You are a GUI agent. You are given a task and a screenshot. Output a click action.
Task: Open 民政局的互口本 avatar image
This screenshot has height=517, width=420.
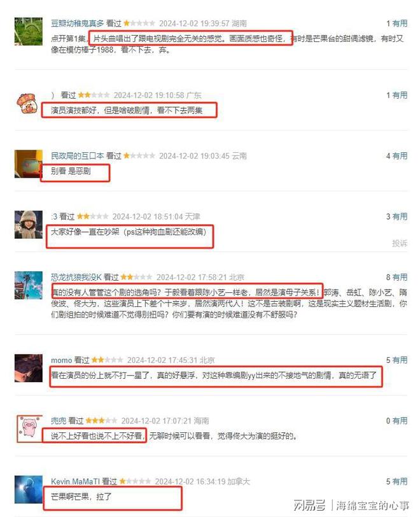(x=29, y=164)
